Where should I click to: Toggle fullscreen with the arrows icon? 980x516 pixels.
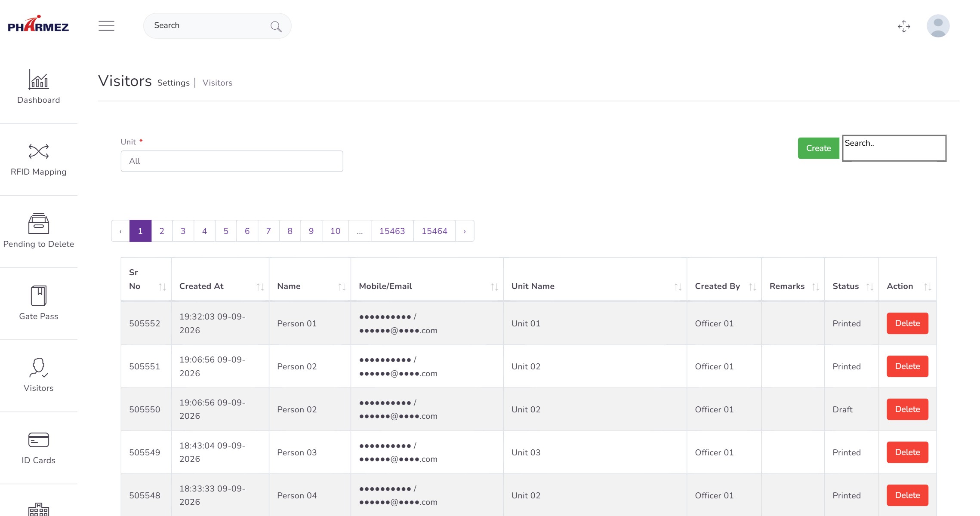tap(904, 26)
